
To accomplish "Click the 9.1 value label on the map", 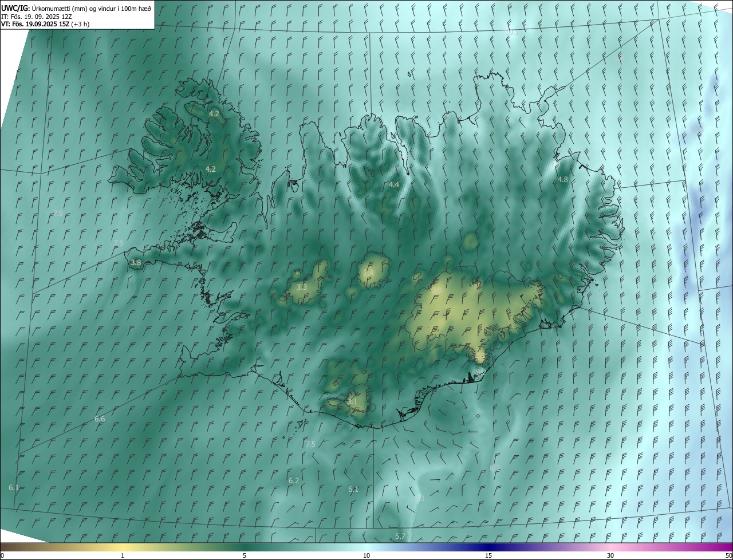I will 420,498.
